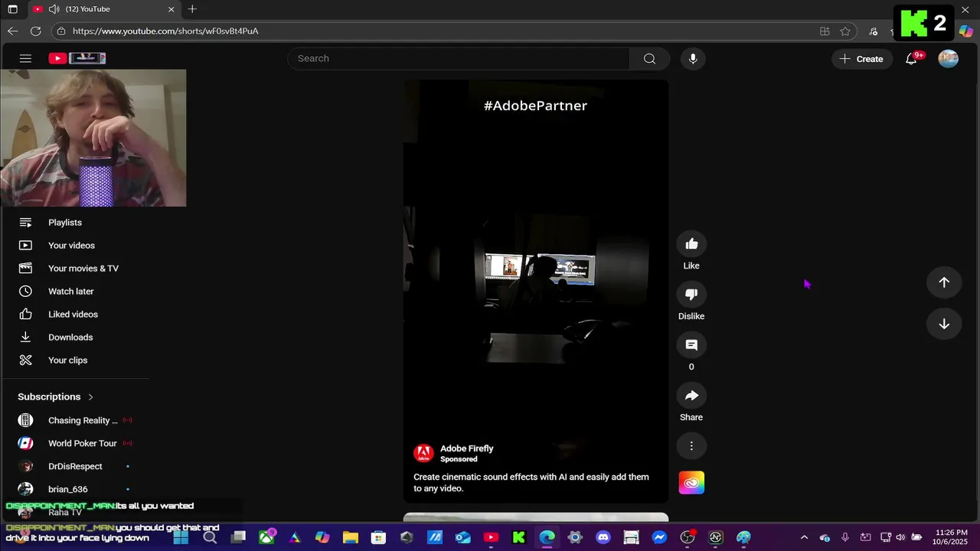The height and width of the screenshot is (551, 980).
Task: Open the notifications bell
Action: (911, 59)
